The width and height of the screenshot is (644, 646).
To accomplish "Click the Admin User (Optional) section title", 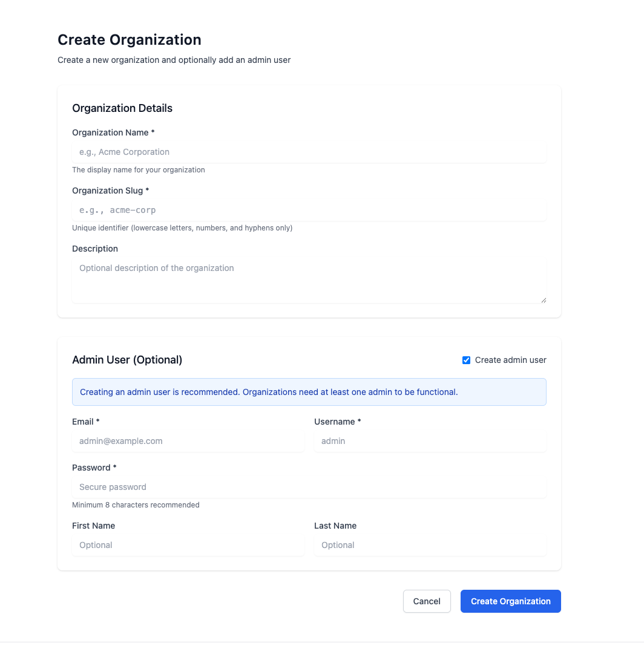I will tap(127, 360).
